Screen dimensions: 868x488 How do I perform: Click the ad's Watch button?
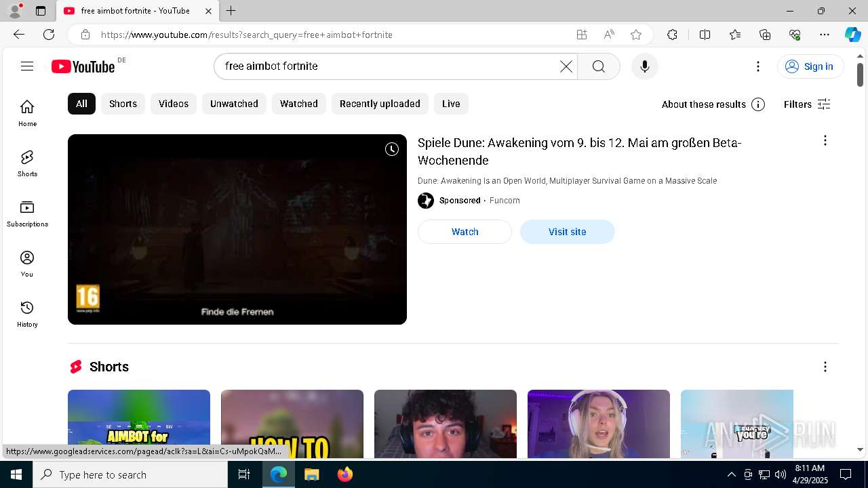click(x=465, y=232)
